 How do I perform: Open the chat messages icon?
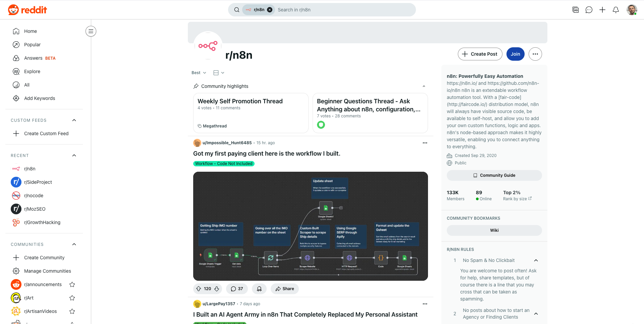click(589, 10)
